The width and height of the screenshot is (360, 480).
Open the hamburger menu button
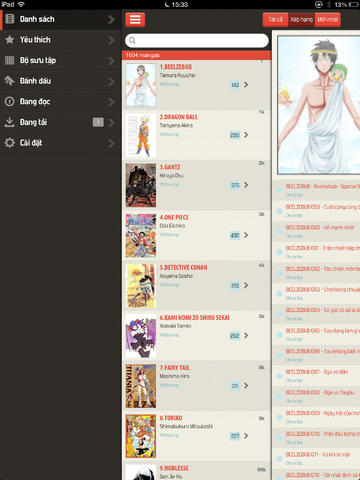point(135,19)
